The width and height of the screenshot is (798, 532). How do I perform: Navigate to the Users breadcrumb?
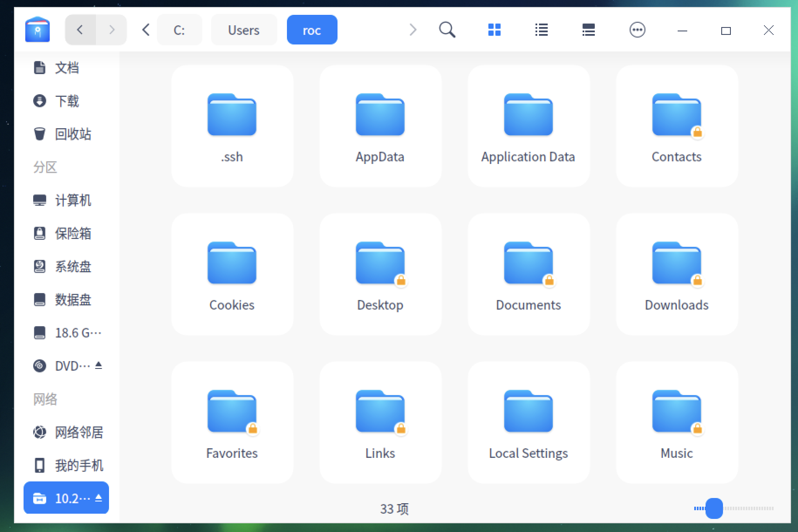pyautogui.click(x=244, y=30)
